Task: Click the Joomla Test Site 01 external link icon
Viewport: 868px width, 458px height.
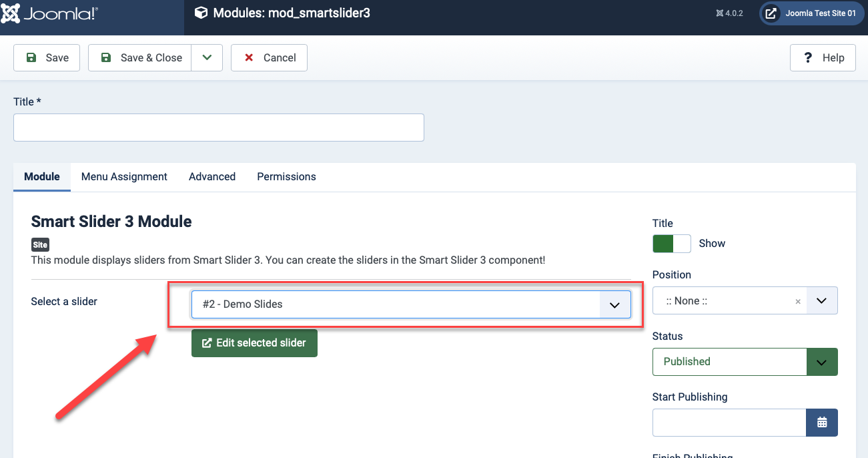Action: (x=771, y=13)
